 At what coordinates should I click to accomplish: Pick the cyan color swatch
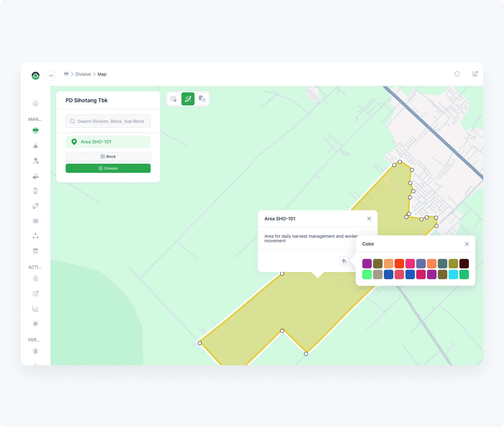point(453,274)
